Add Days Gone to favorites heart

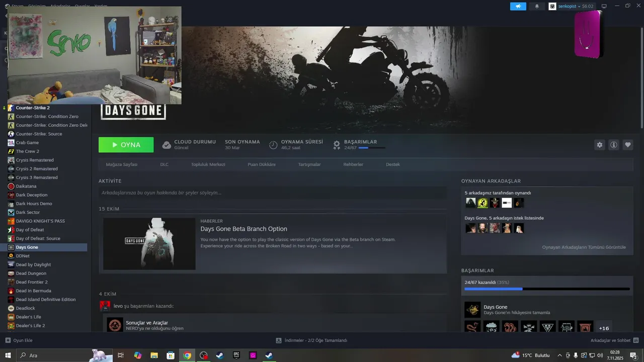click(x=628, y=145)
